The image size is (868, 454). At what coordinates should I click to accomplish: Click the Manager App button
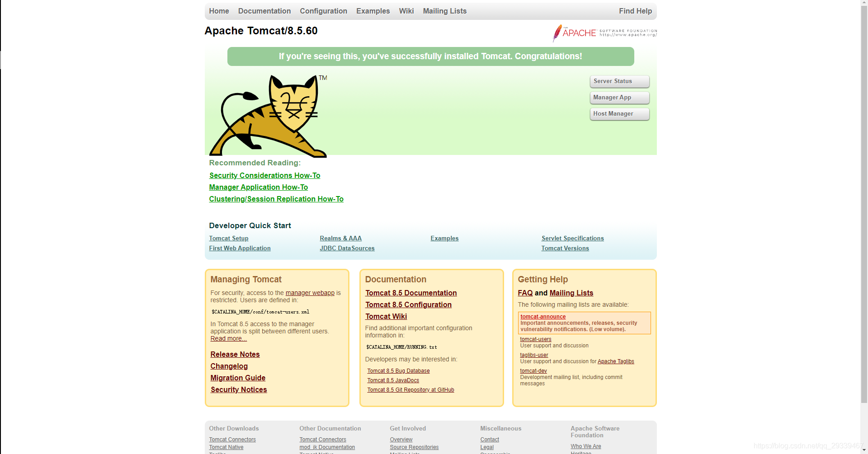[x=619, y=98]
